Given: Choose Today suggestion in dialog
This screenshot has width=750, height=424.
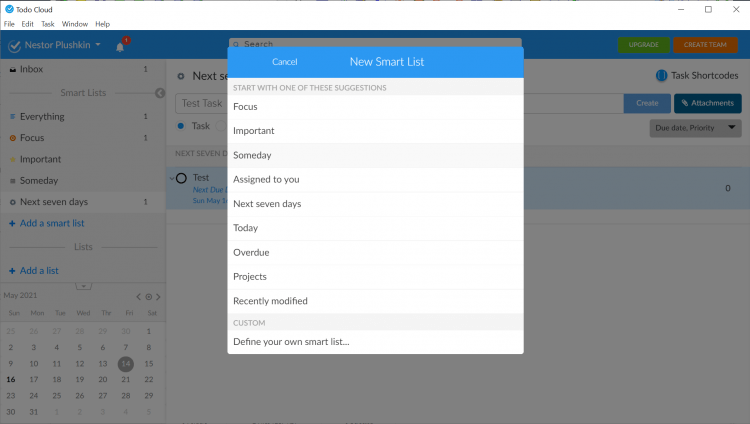Looking at the screenshot, I should click(375, 228).
